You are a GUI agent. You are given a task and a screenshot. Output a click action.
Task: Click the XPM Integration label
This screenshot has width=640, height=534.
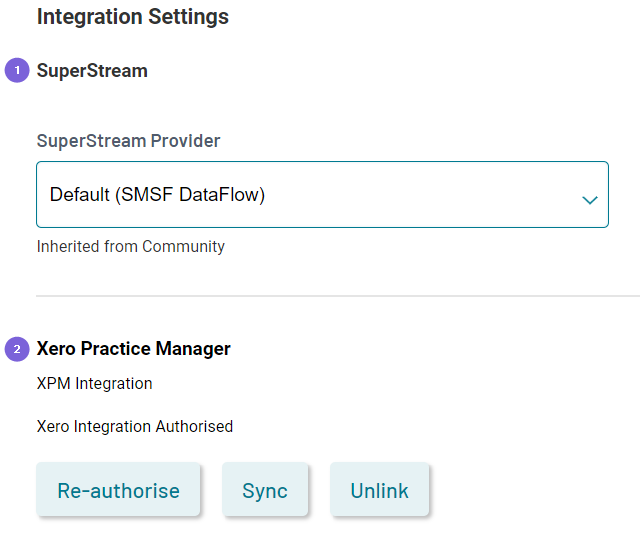coord(94,383)
